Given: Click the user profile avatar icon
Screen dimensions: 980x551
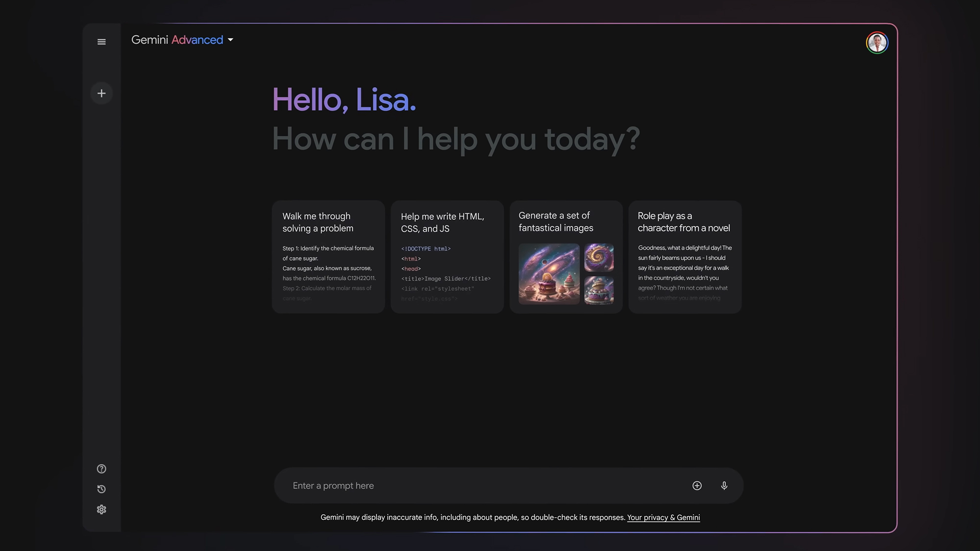Looking at the screenshot, I should (x=876, y=42).
